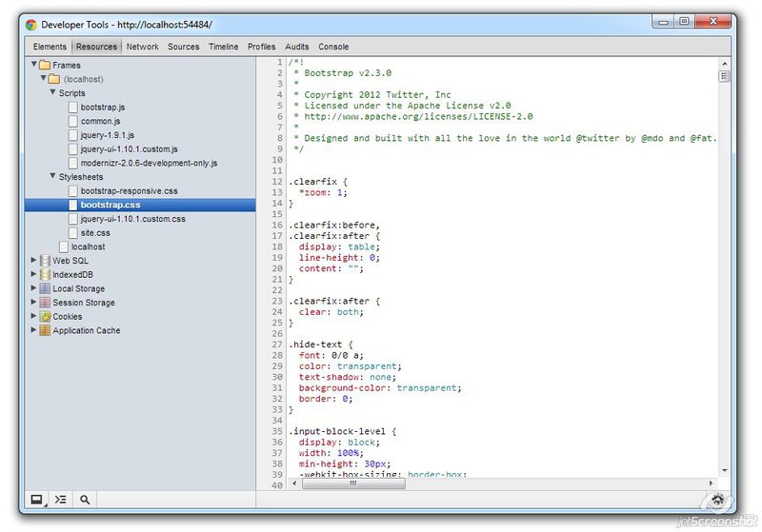
Task: Open the Profiles tab
Action: point(261,47)
